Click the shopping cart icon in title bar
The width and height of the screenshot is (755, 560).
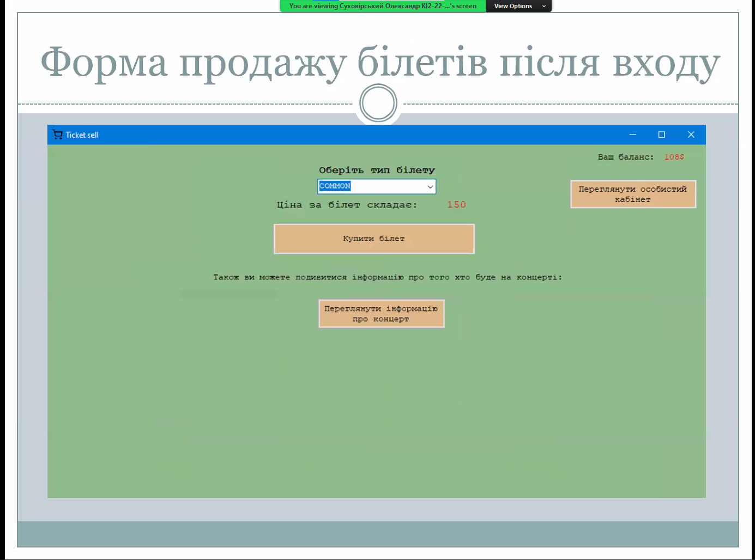click(x=57, y=135)
